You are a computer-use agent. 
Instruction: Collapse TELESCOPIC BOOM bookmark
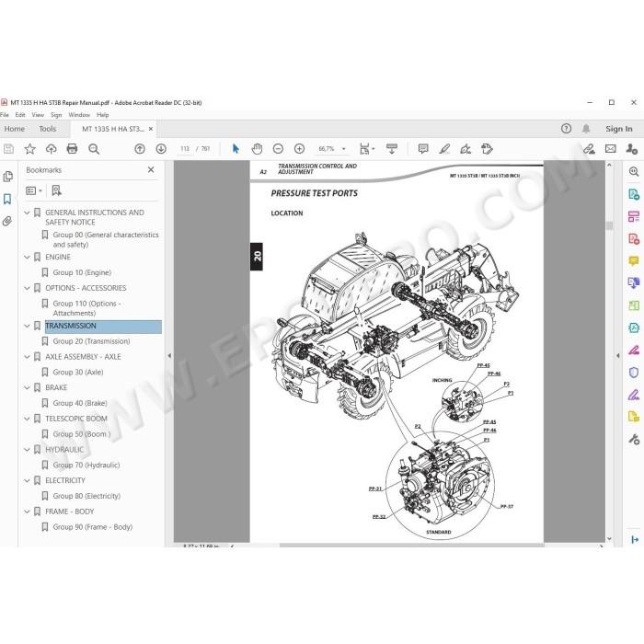click(27, 419)
